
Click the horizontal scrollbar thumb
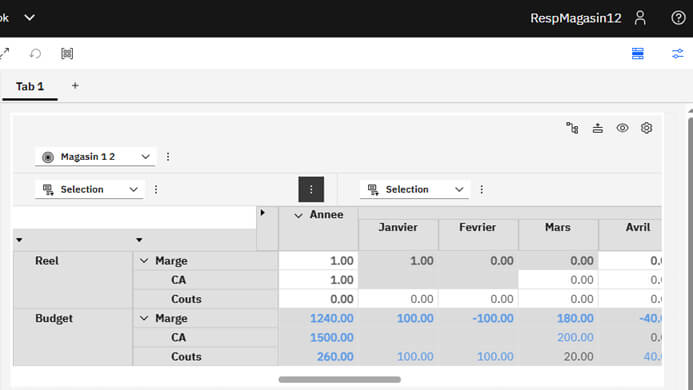339,379
